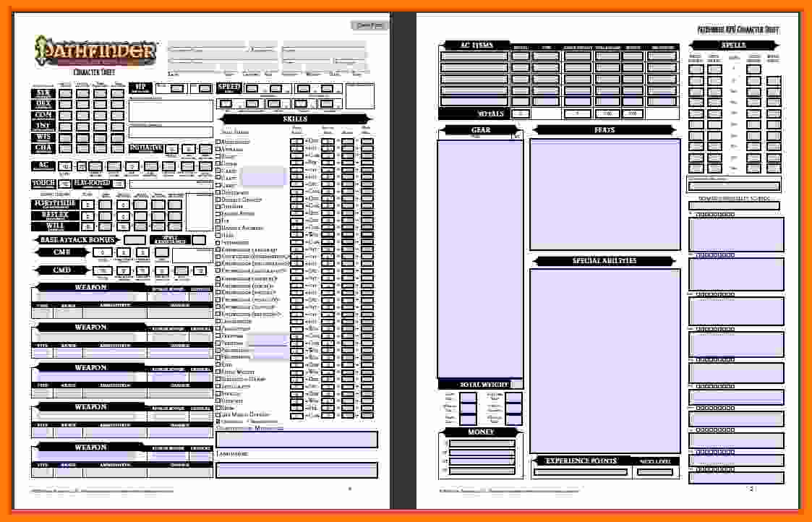The width and height of the screenshot is (812, 522).
Task: Click the gray button above the character info fields
Action: click(x=369, y=25)
